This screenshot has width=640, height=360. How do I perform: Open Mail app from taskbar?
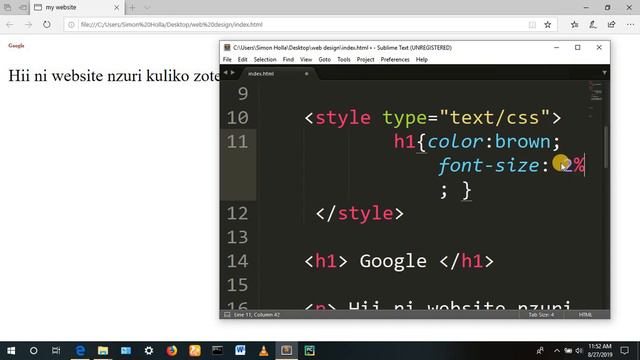[x=126, y=351]
